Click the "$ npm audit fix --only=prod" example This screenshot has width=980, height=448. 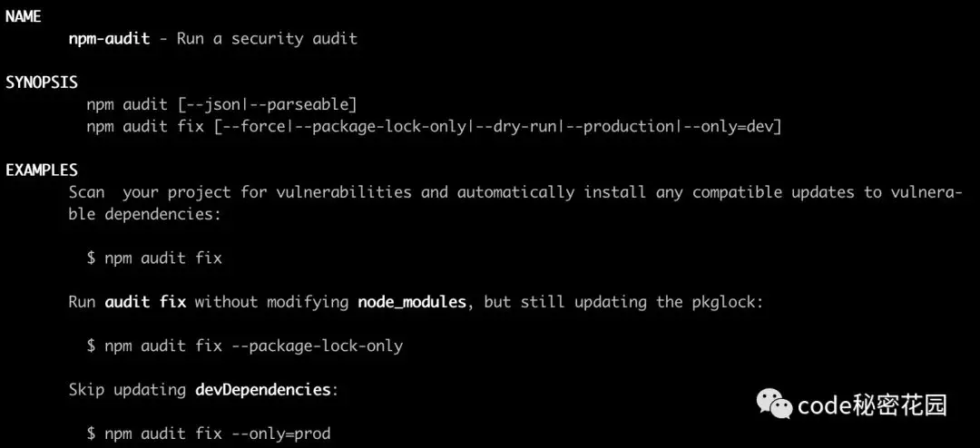208,433
